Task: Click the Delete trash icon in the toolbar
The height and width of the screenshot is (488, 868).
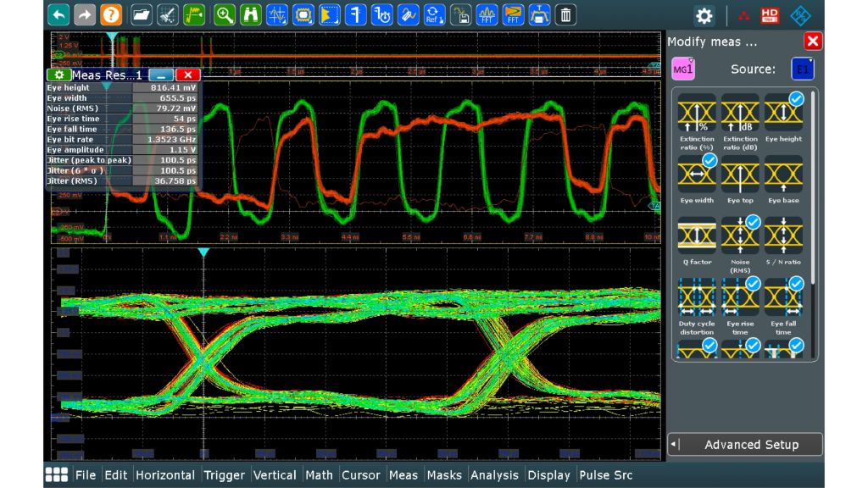Action: click(x=565, y=14)
